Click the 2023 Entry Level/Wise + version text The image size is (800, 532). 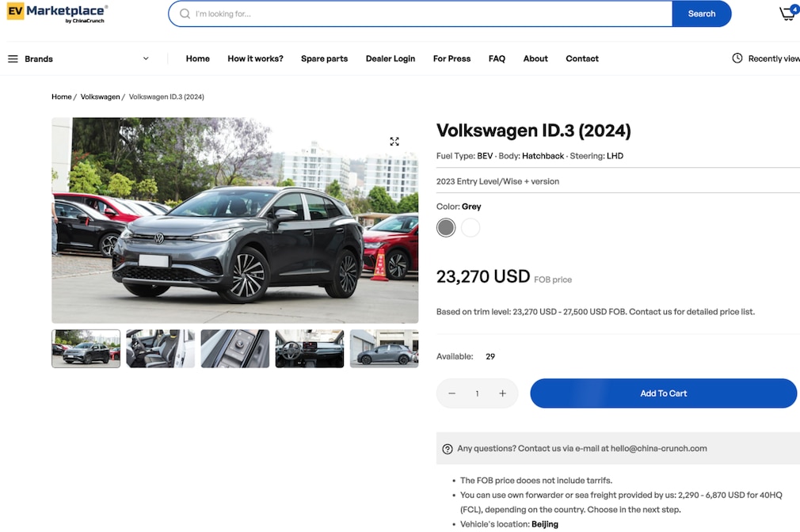(x=497, y=181)
